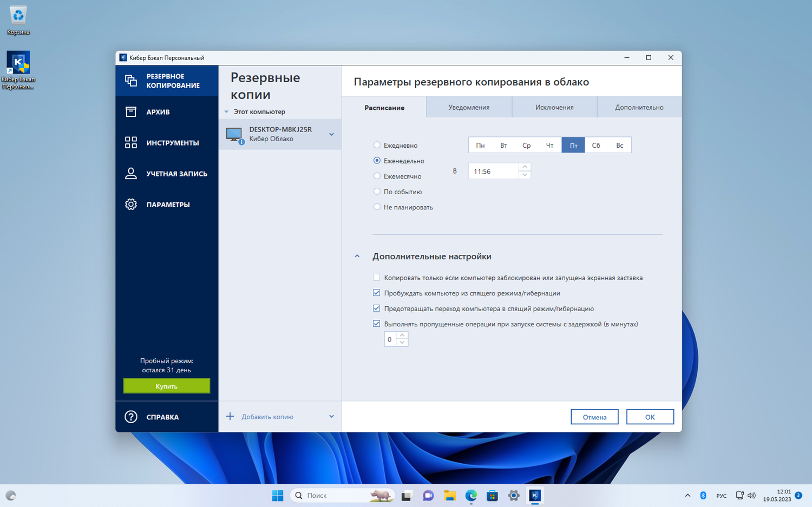Open the Учетная запись section
The width and height of the screenshot is (812, 507).
167,174
